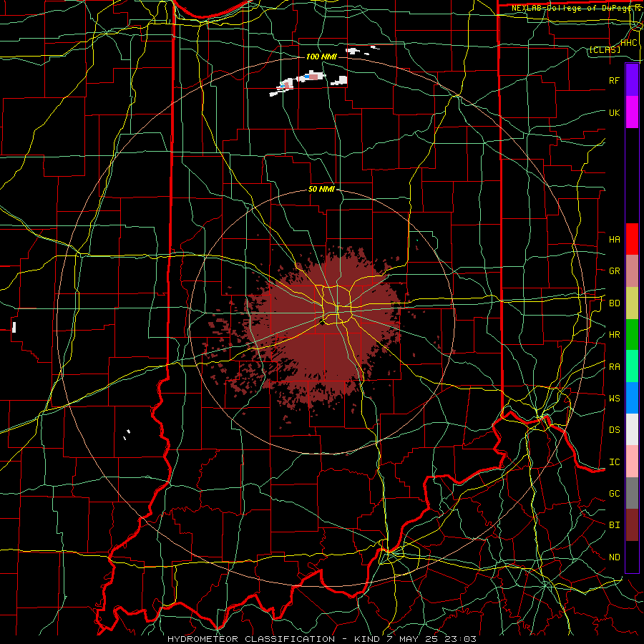Click the WS legend label

click(614, 399)
